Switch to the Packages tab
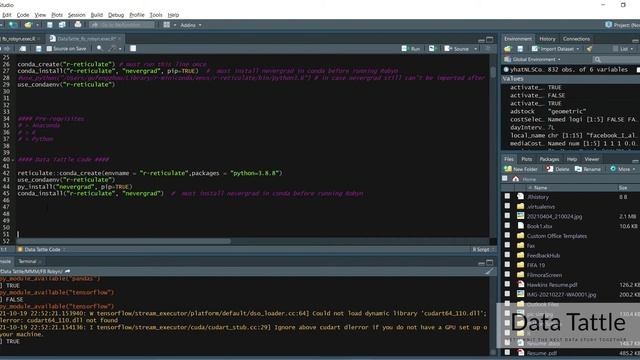The image size is (640, 360). 549,159
